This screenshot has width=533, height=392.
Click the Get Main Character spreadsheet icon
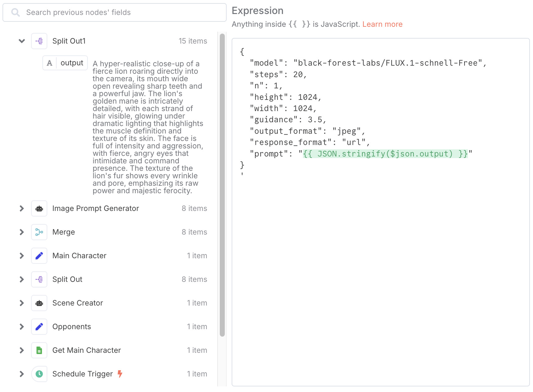click(x=39, y=350)
